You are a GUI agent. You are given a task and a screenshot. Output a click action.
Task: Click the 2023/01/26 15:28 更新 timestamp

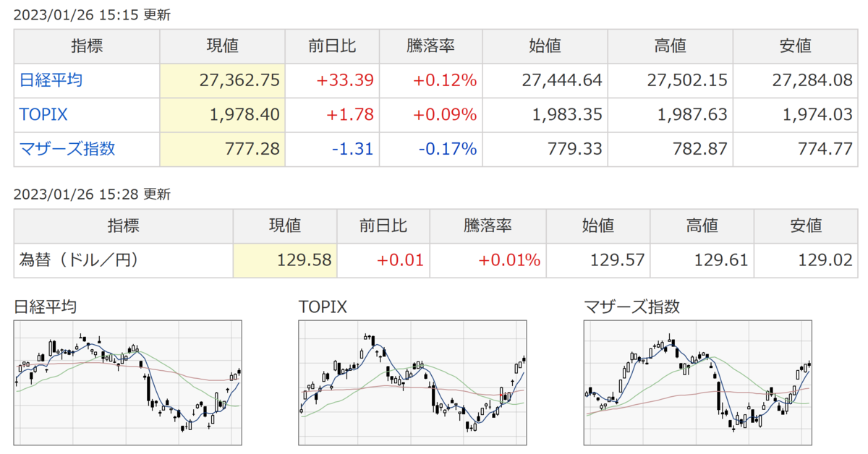92,194
